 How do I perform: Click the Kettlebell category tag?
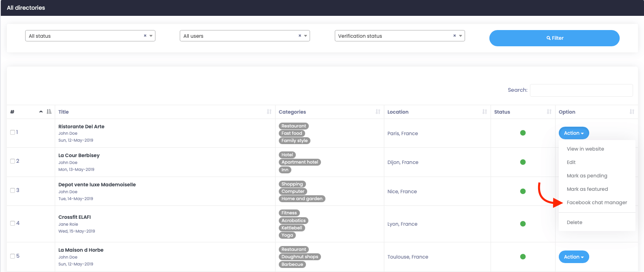coord(292,228)
